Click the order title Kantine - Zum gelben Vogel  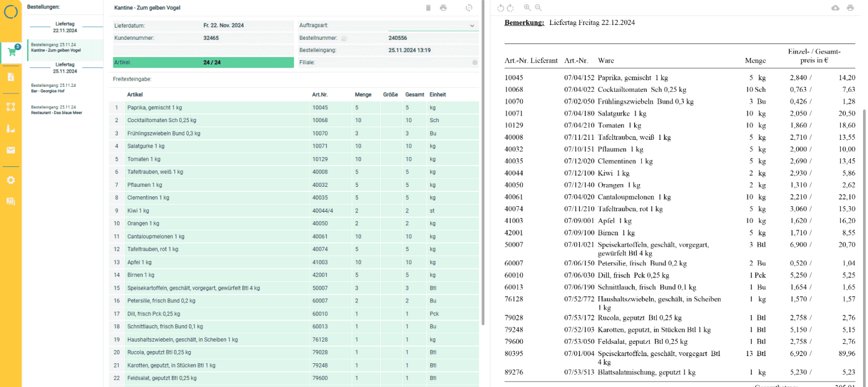click(x=147, y=8)
